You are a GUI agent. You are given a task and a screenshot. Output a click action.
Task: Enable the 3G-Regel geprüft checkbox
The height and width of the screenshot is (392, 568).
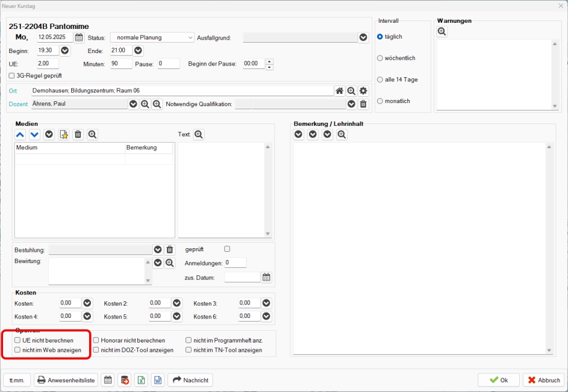tap(12, 76)
